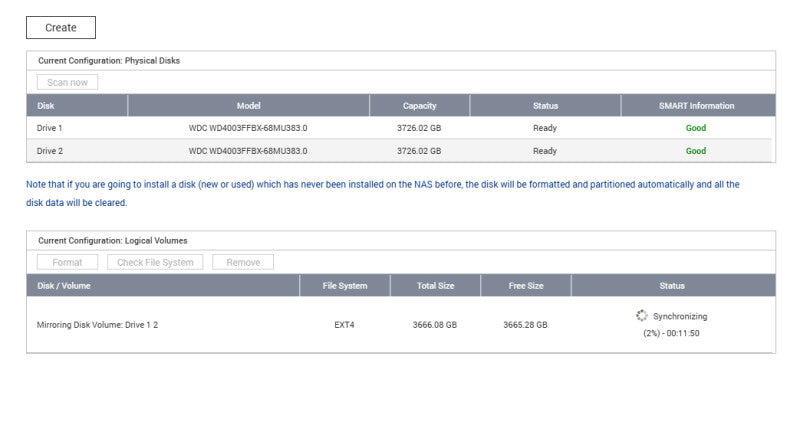Click the Synchronizing status text
Image resolution: width=800 pixels, height=448 pixels.
coord(680,316)
